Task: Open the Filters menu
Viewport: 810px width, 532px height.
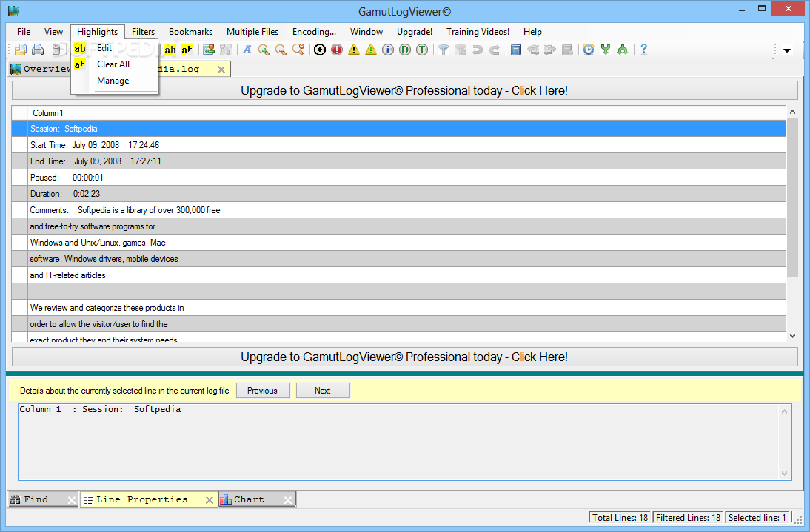Action: coord(143,32)
